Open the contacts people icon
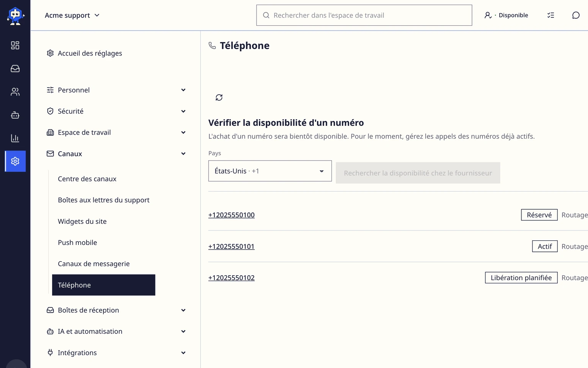Viewport: 588px width, 368px height. [x=15, y=92]
